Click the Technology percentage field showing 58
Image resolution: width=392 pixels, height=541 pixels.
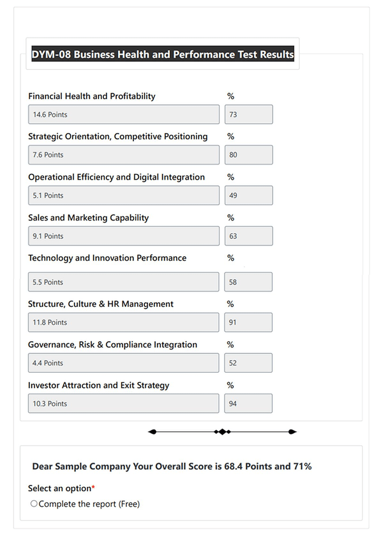[248, 282]
